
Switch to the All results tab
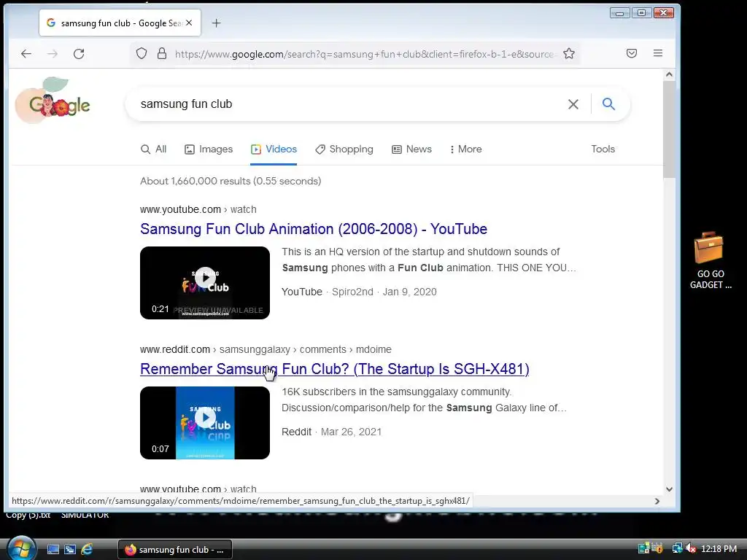(x=154, y=149)
